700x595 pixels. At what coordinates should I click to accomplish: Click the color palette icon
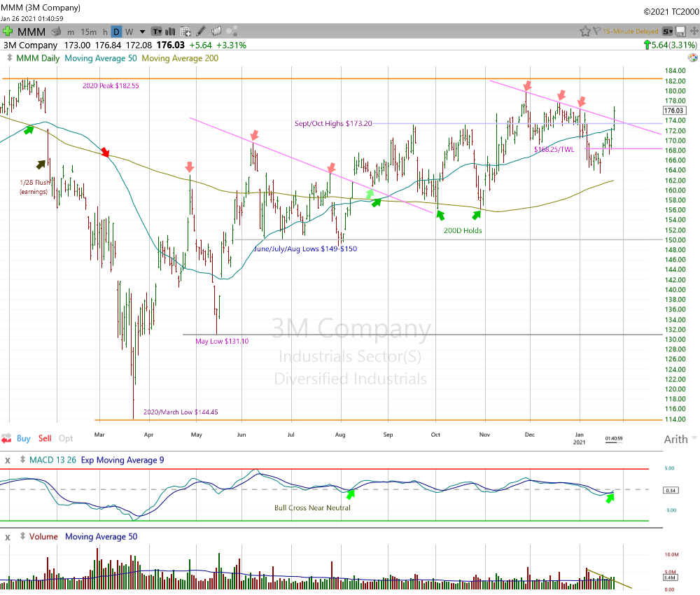693,57
